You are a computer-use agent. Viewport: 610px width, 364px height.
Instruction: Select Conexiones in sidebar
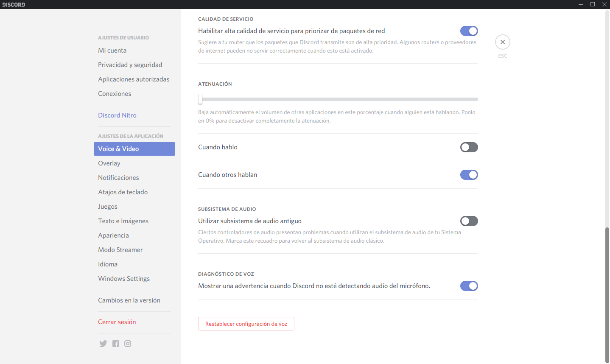pos(134,94)
